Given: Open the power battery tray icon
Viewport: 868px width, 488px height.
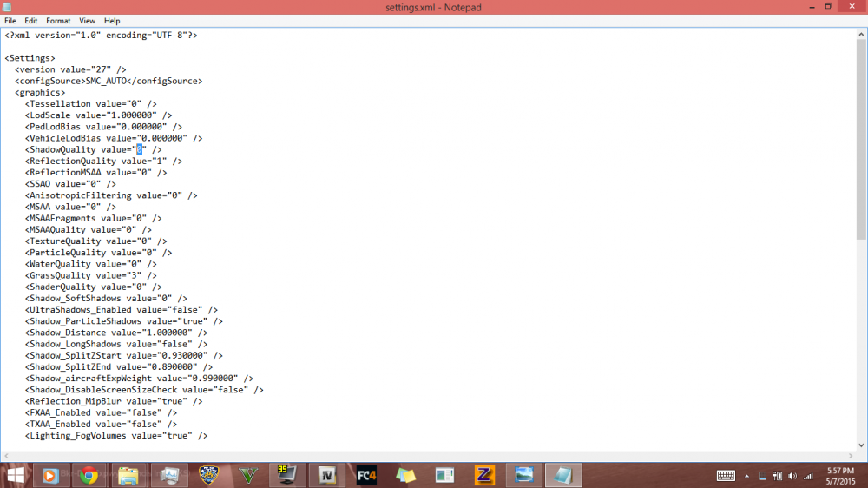Looking at the screenshot, I should click(x=778, y=476).
